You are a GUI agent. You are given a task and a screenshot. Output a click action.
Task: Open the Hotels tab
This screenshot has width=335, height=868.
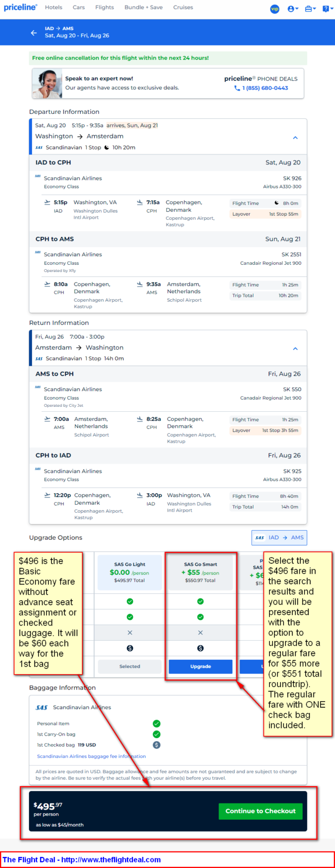53,7
